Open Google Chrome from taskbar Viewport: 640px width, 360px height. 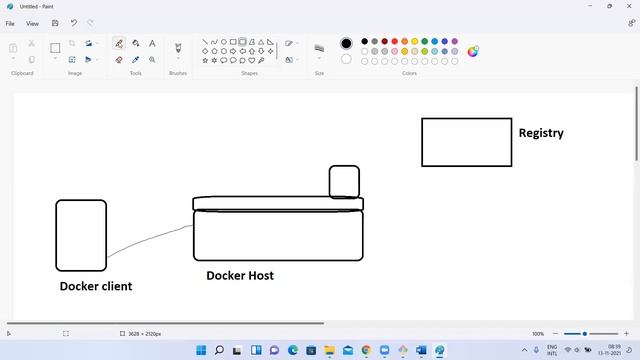tap(366, 350)
